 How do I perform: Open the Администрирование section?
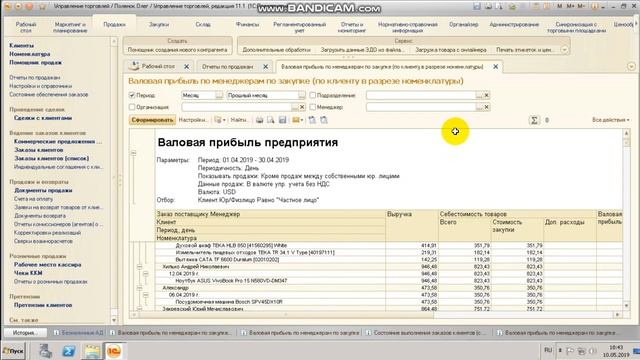(x=514, y=25)
